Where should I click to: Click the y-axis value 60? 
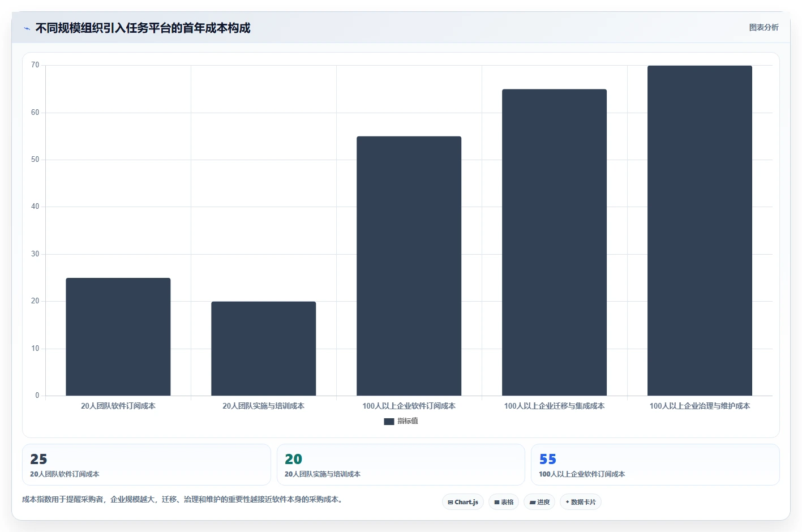[x=35, y=113]
